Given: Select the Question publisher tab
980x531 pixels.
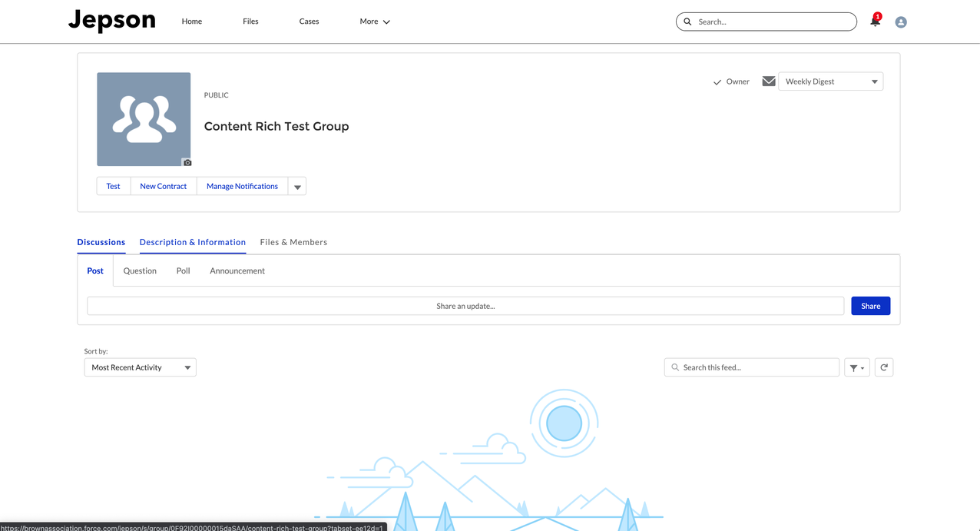Looking at the screenshot, I should 140,270.
